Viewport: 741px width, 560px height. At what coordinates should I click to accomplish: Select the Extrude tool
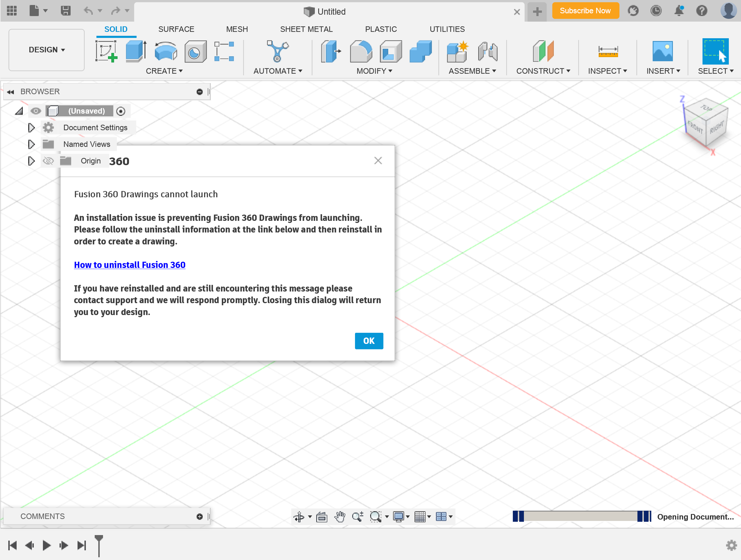[135, 51]
